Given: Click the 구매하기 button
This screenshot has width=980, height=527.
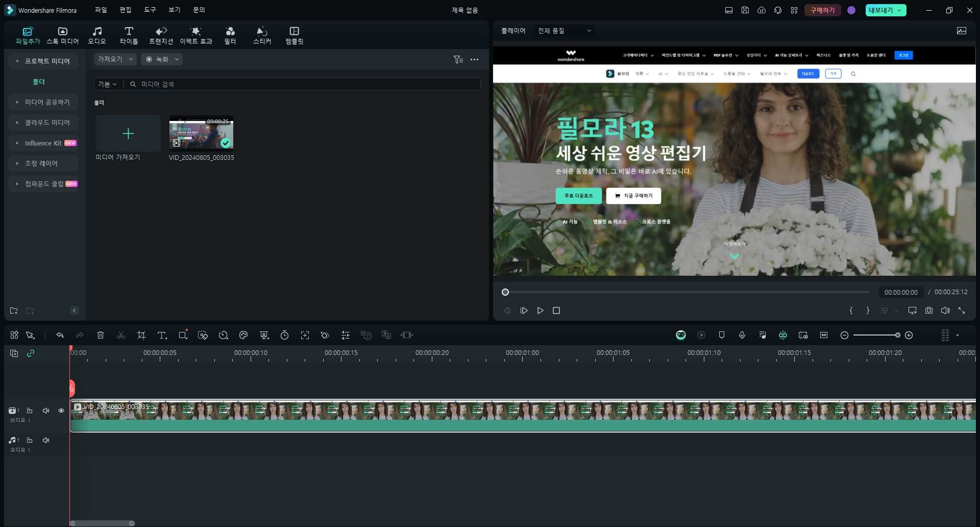Looking at the screenshot, I should pos(822,10).
